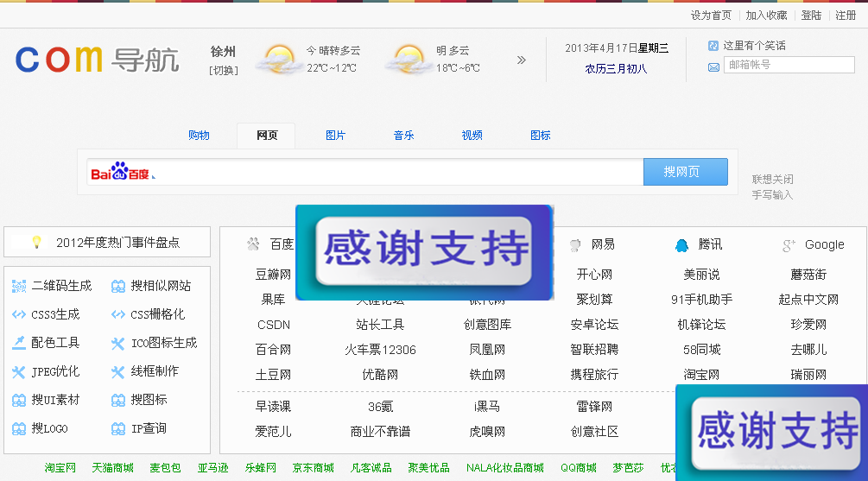Viewport: 868px width, 481px height.
Task: Click 注册 register link
Action: click(846, 16)
